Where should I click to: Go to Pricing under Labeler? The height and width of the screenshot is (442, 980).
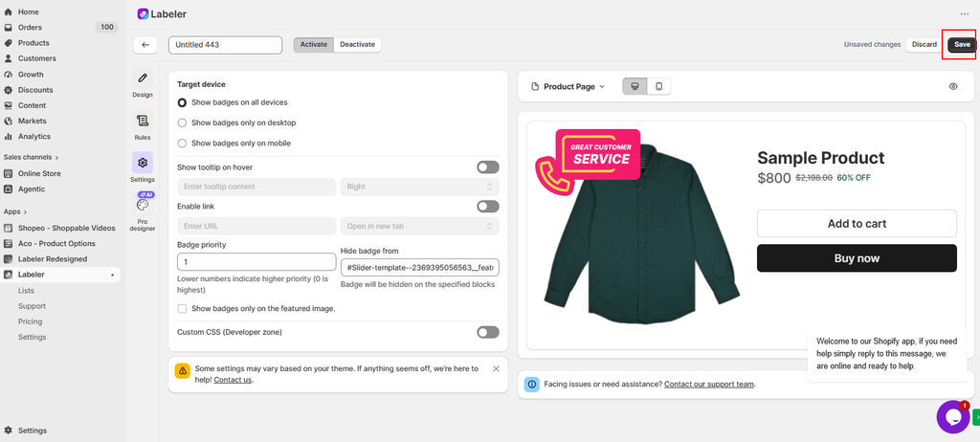(30, 321)
